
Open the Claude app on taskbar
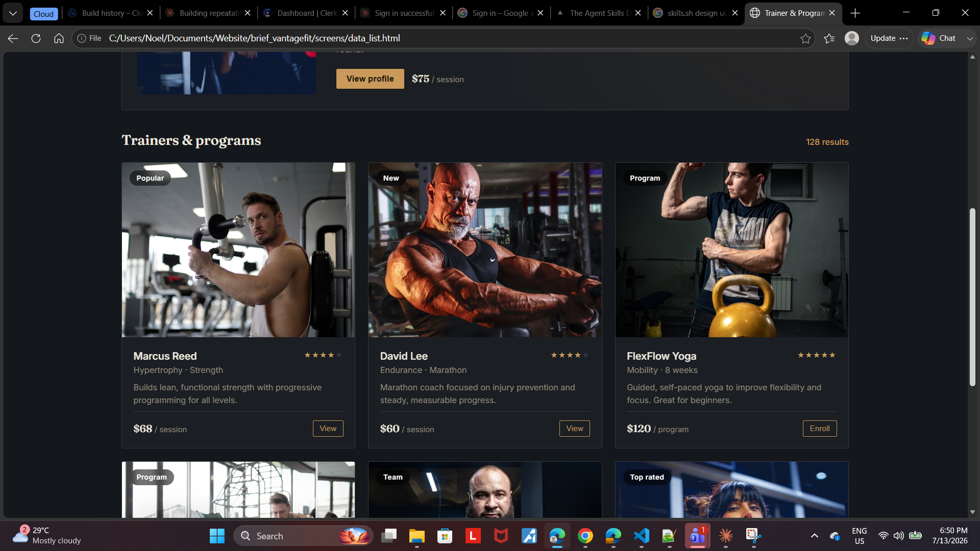coord(726,536)
